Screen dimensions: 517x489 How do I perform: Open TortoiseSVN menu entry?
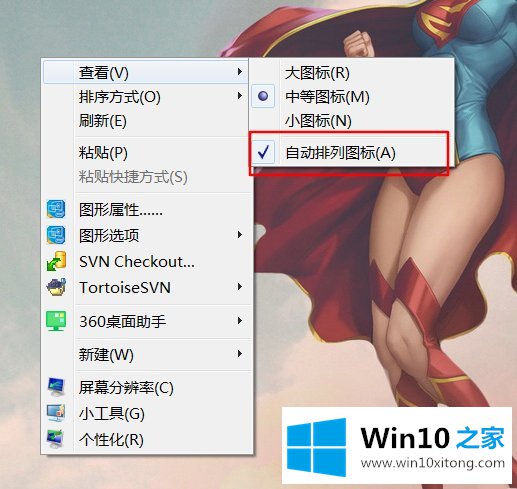(146, 287)
